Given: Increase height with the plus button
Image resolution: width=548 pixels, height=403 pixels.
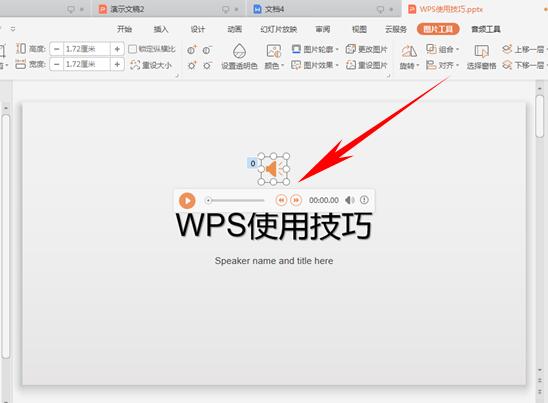Looking at the screenshot, I should tap(117, 49).
